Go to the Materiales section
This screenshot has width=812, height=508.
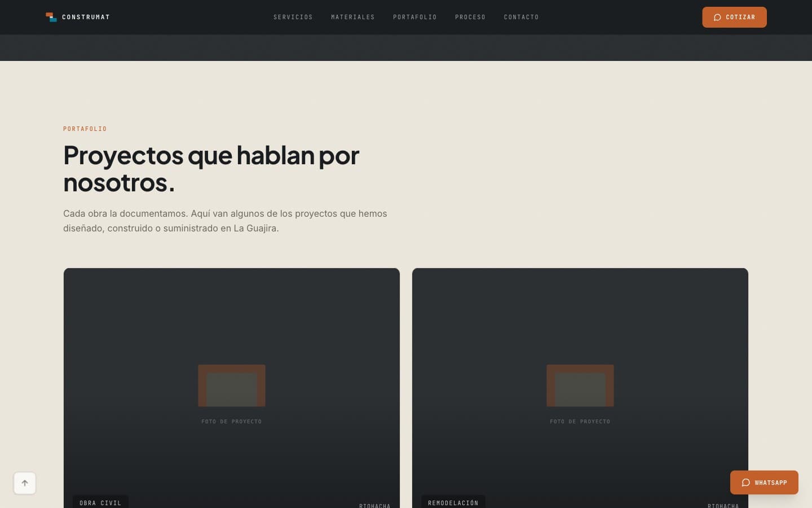[x=353, y=17]
